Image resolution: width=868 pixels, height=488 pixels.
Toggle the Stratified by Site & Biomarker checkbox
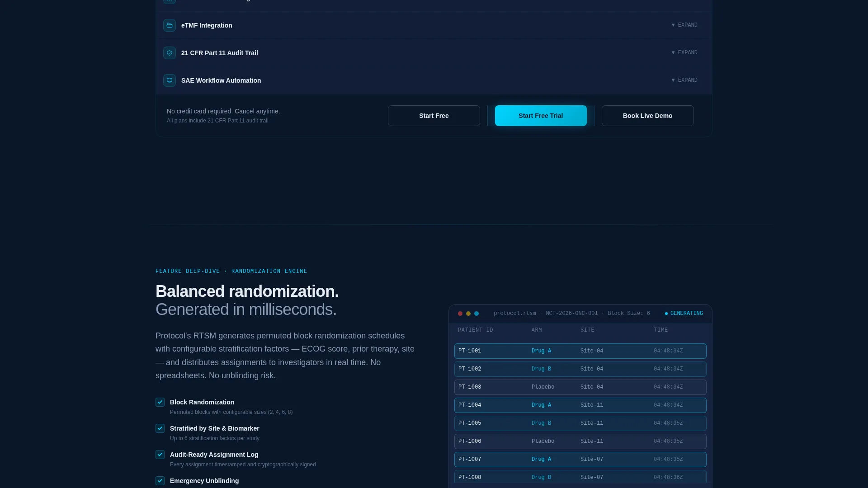pos(160,428)
